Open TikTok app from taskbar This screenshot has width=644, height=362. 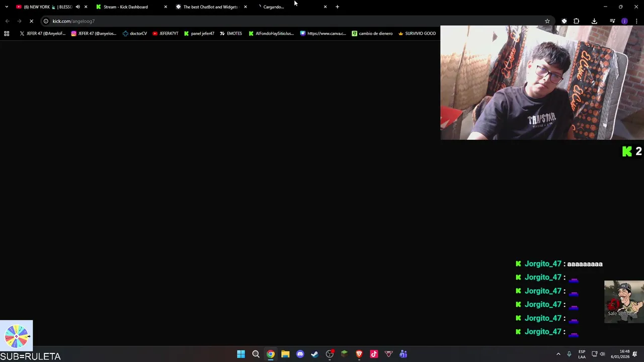(x=374, y=354)
